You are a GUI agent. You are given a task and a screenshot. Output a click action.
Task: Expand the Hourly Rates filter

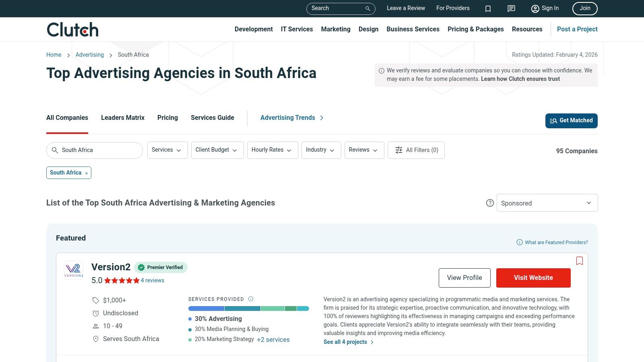(x=272, y=150)
